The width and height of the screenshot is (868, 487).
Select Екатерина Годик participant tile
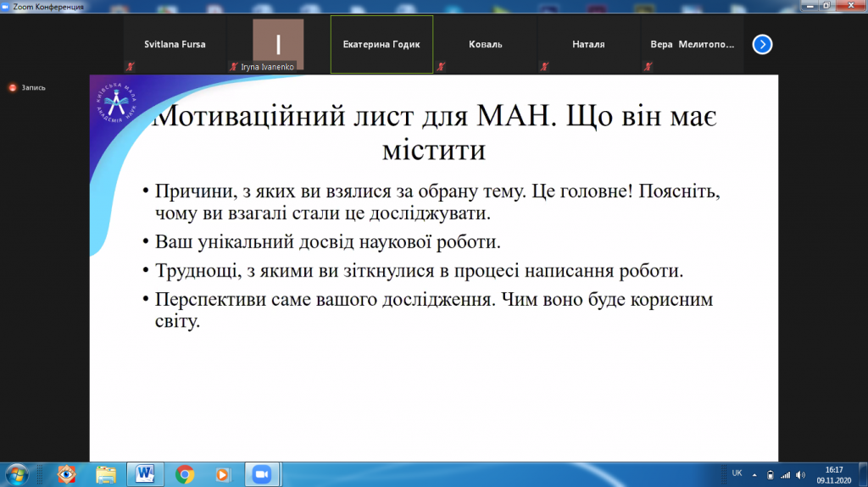[x=382, y=44]
